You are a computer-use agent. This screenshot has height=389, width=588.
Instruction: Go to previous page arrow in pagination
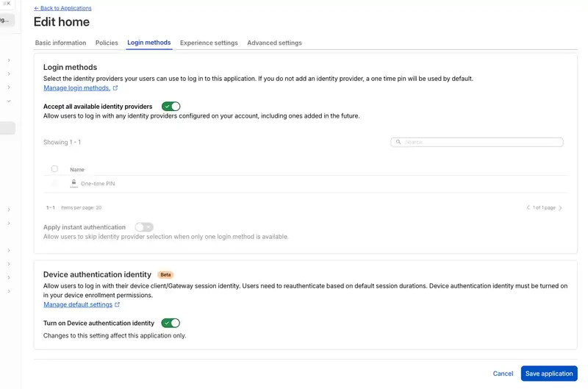pyautogui.click(x=528, y=207)
